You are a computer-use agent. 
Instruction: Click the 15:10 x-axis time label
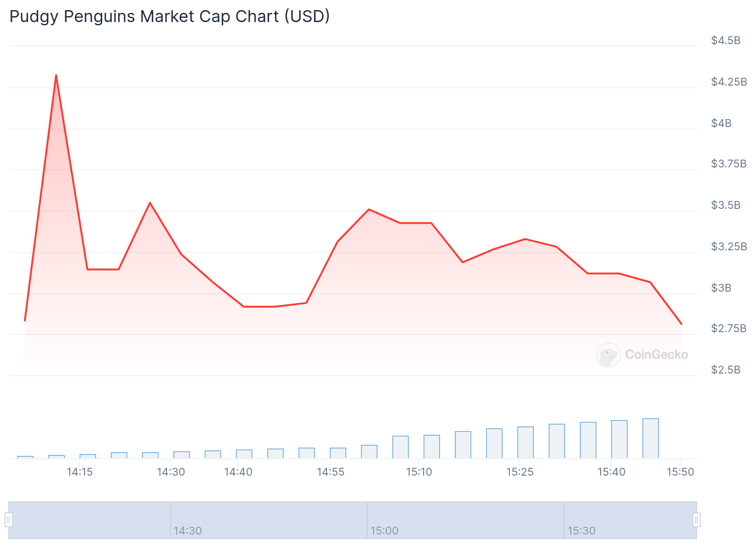419,472
